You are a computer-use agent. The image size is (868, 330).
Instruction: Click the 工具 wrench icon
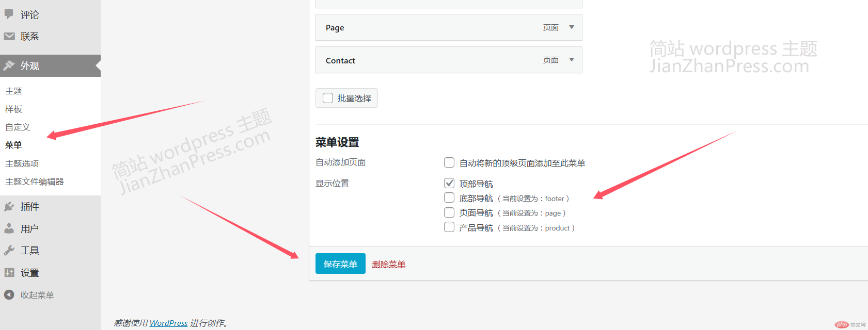click(9, 251)
